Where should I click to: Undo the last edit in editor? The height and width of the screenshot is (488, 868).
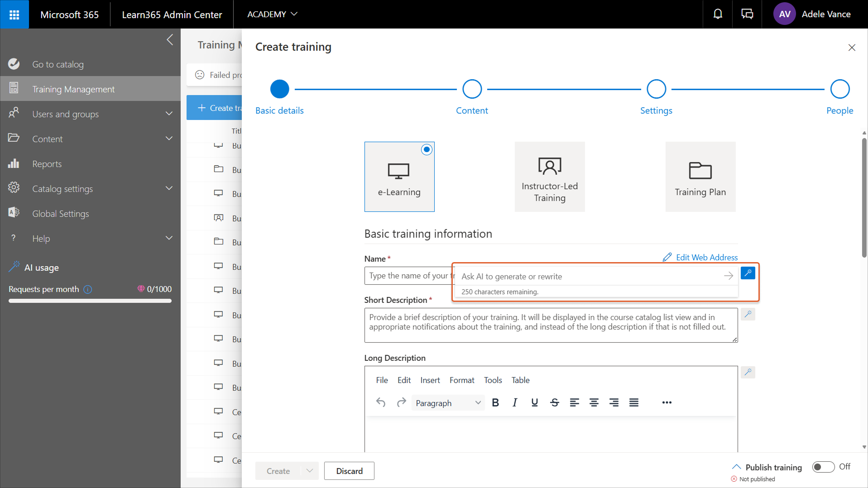[x=381, y=402]
